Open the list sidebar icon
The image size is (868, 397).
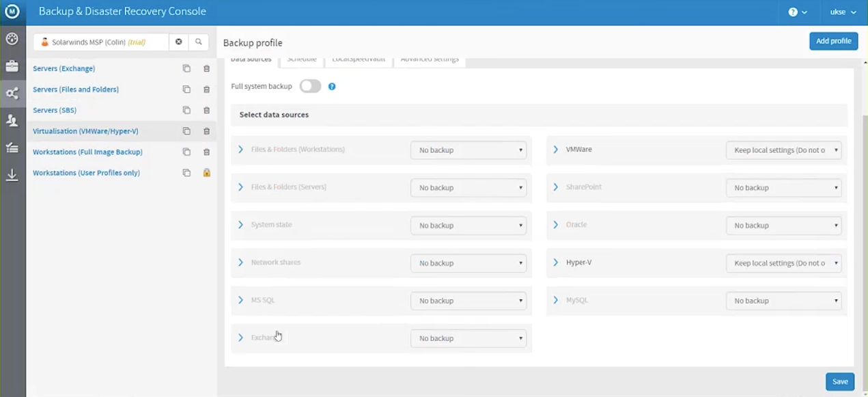[x=12, y=148]
